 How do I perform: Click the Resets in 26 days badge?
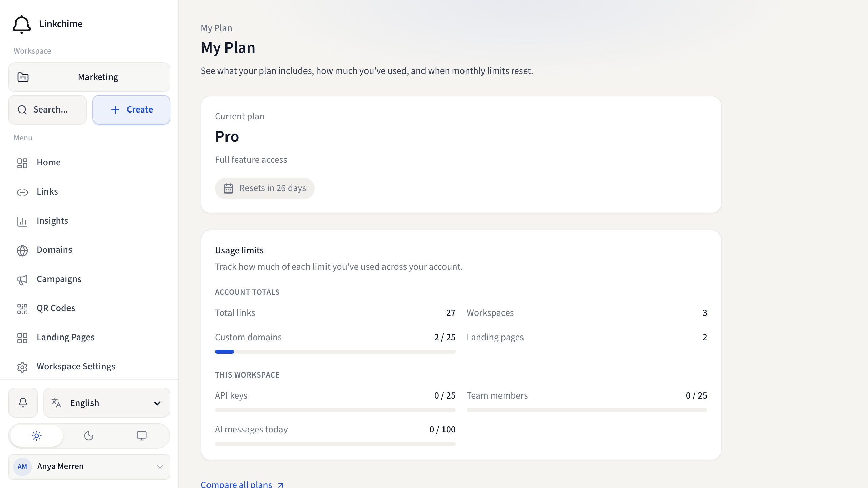pyautogui.click(x=264, y=188)
